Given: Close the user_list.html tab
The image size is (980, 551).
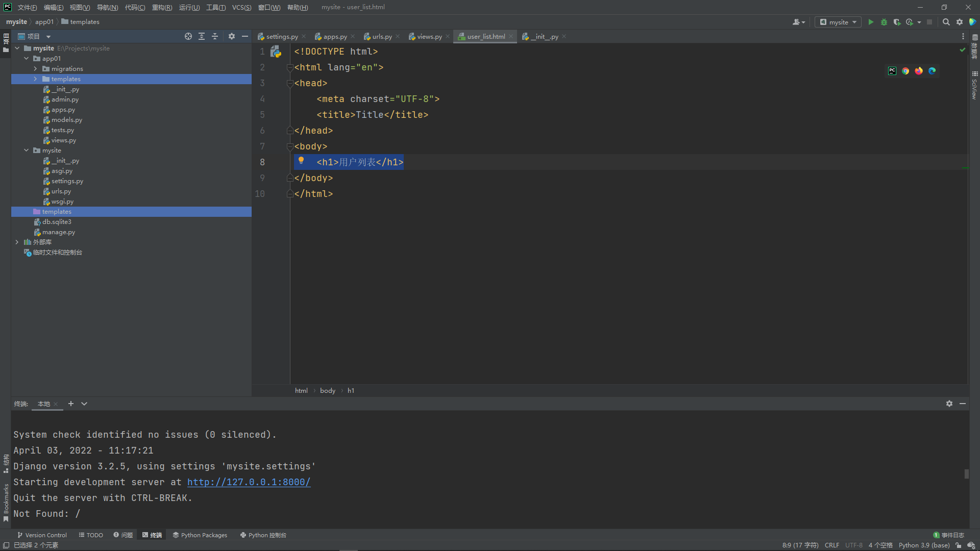Looking at the screenshot, I should click(511, 36).
